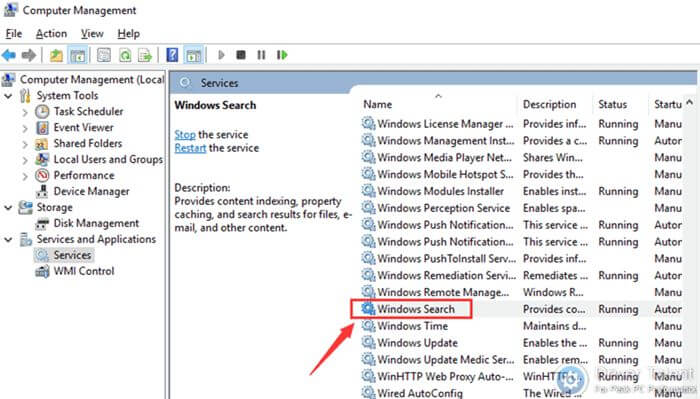Toggle Show/Hide Console Tree icon
Image resolution: width=700 pixels, height=399 pixels.
pos(78,55)
